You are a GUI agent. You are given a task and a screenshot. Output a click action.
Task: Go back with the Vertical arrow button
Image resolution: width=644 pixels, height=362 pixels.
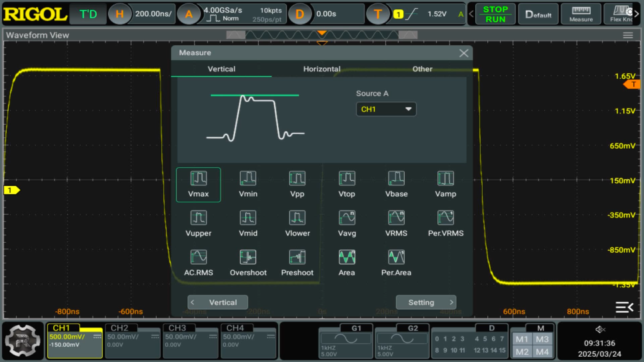218,303
